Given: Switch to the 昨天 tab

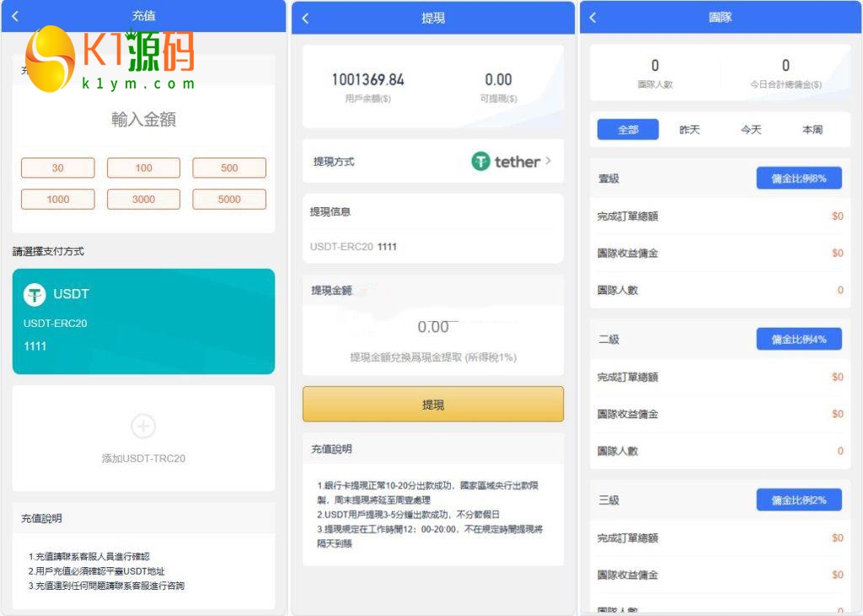Looking at the screenshot, I should point(689,130).
